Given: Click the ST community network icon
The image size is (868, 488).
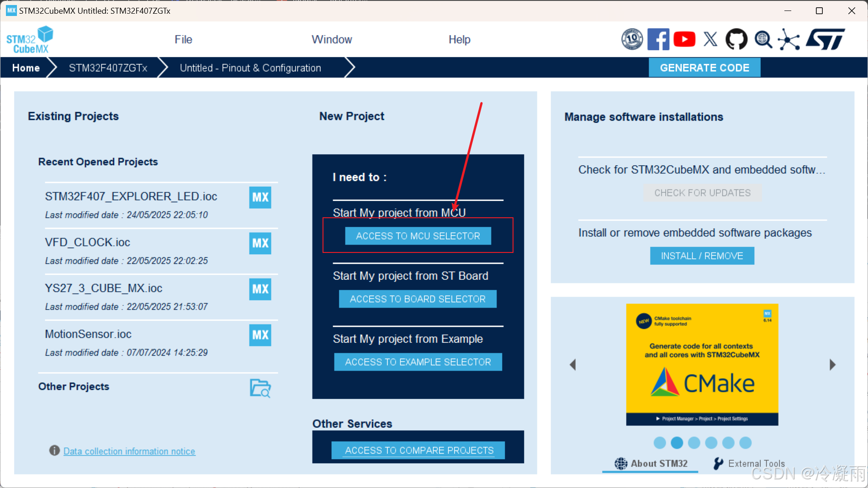Looking at the screenshot, I should [x=789, y=39].
